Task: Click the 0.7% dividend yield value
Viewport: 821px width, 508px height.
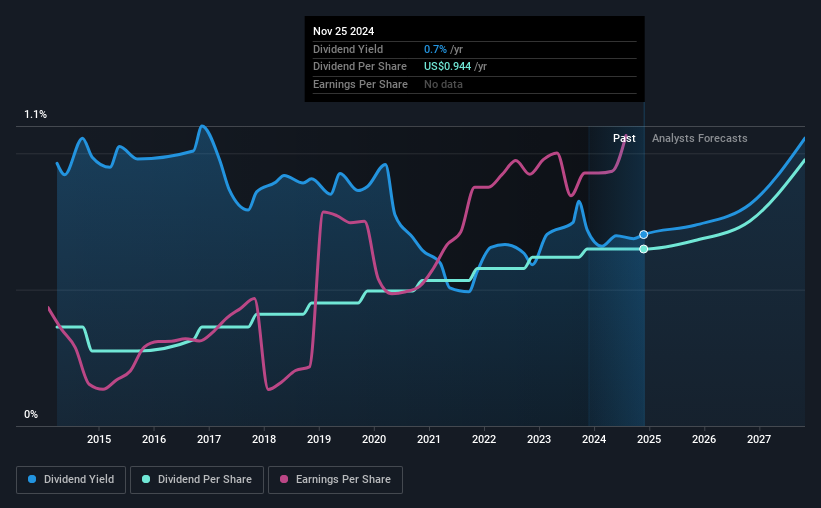Action: click(435, 49)
